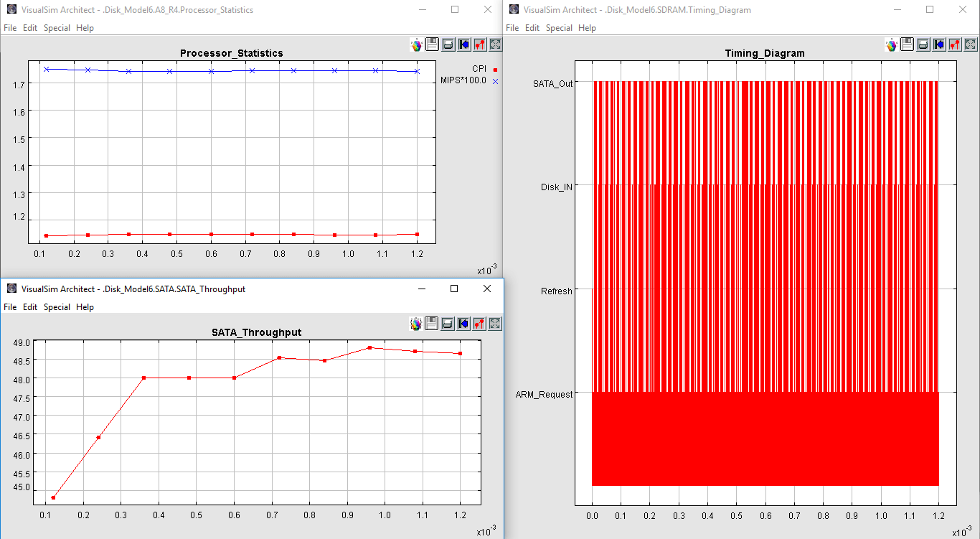Click the color palette icon in Processor_Statistics window

tap(416, 44)
